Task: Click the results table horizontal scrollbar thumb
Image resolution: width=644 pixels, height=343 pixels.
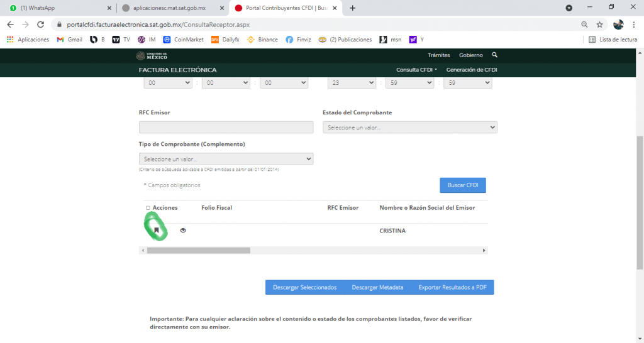Action: click(199, 250)
